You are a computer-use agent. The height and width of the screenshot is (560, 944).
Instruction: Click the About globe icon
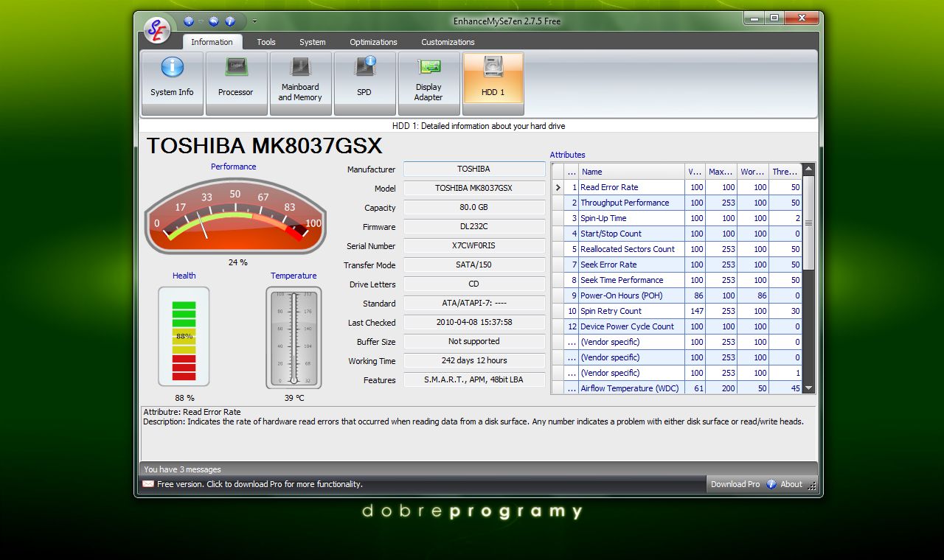pos(771,484)
